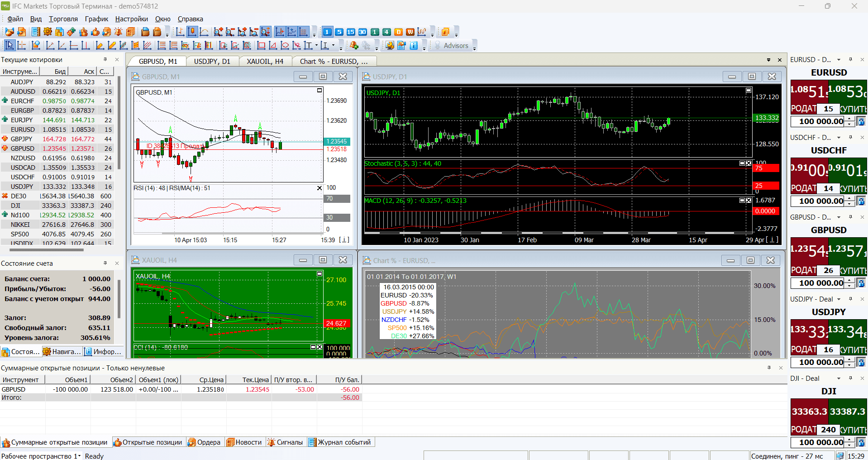Viewport: 868px width, 460px height.
Task: Click the lock icon under EURUSD volume
Action: pos(861,121)
